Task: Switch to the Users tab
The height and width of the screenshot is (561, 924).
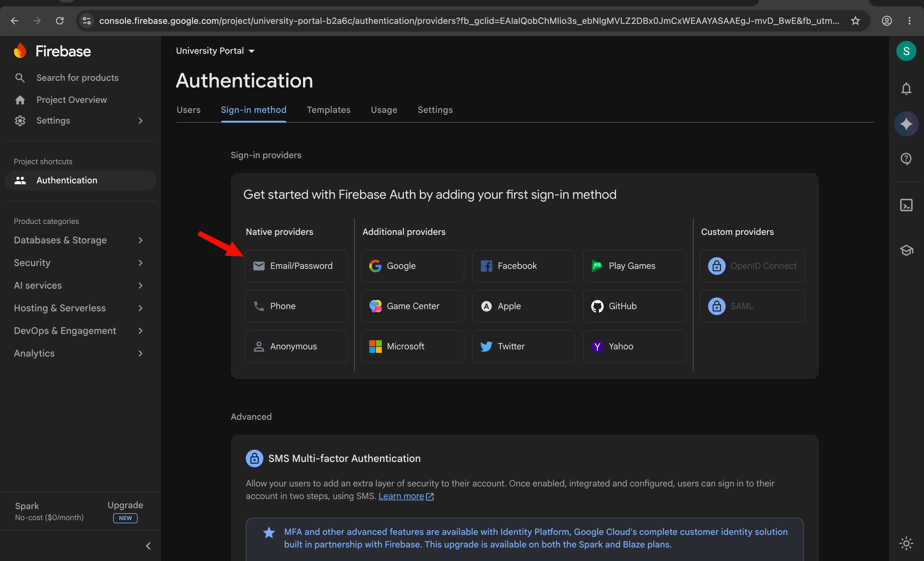Action: tap(188, 110)
